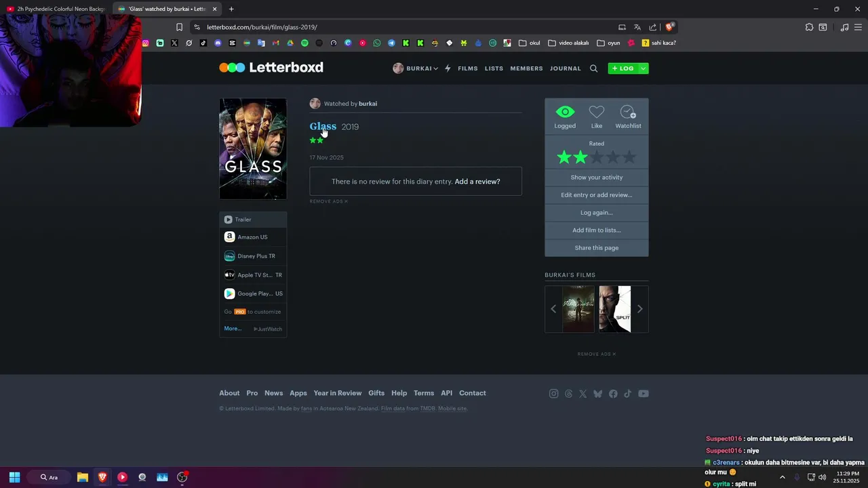This screenshot has width=868, height=488.
Task: Click the Brave Shields lion icon
Action: click(669, 27)
